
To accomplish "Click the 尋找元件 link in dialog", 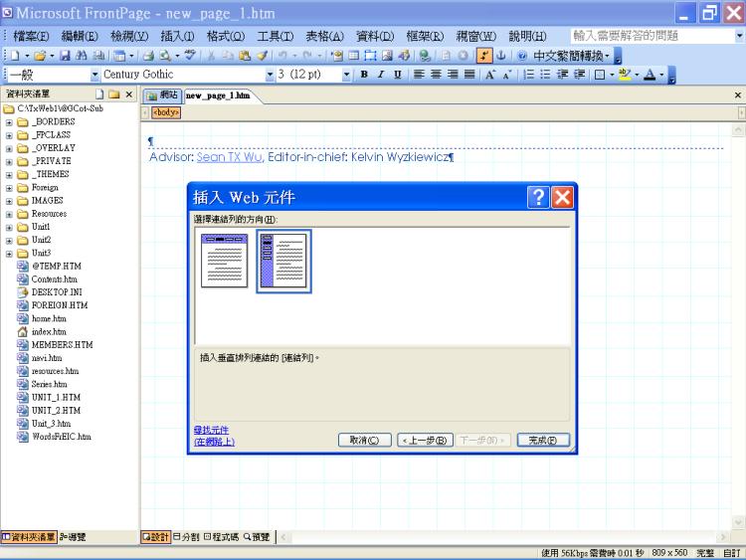I will 211,430.
